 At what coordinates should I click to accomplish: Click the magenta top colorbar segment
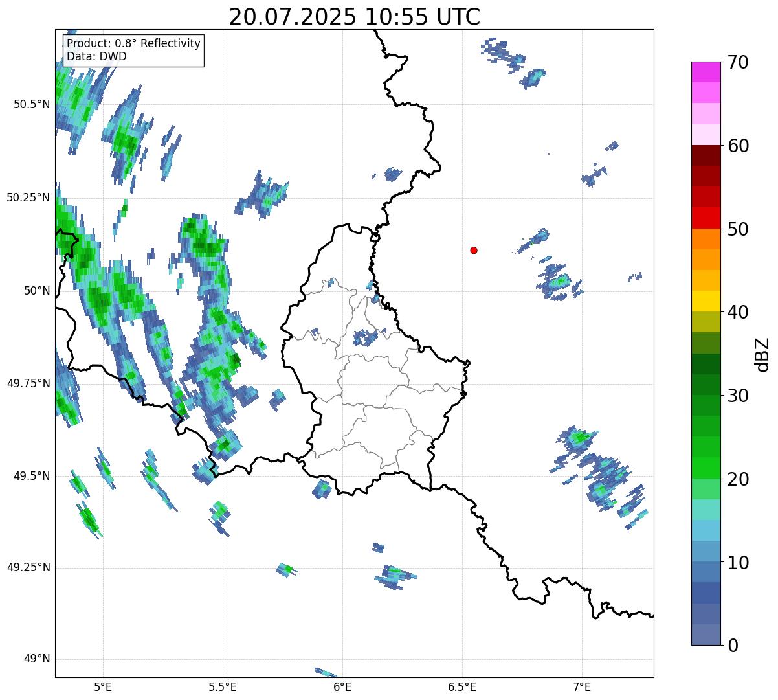[706, 72]
